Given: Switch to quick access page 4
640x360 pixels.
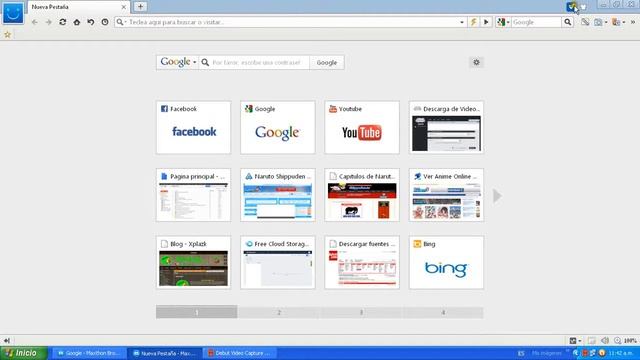Looking at the screenshot, I should pos(443,312).
